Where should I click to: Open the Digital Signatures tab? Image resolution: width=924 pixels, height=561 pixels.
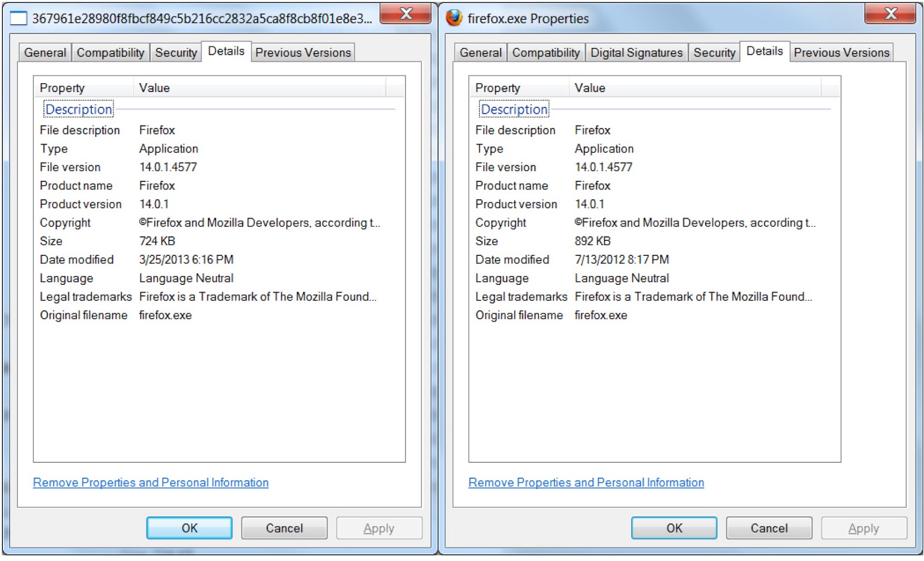click(x=636, y=53)
